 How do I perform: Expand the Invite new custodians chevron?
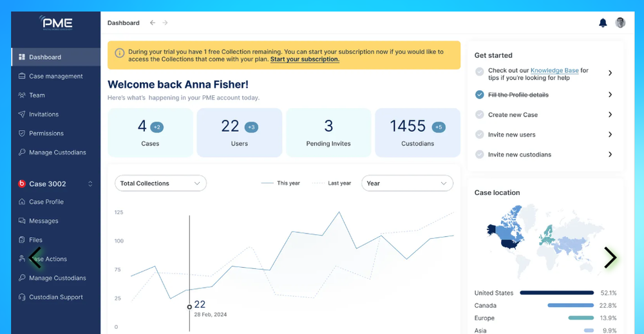tap(611, 154)
